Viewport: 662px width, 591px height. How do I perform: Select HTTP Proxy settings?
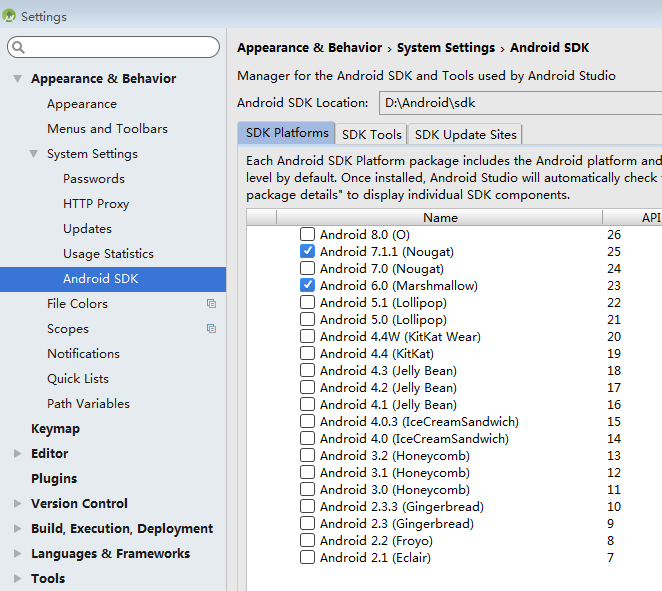[96, 203]
